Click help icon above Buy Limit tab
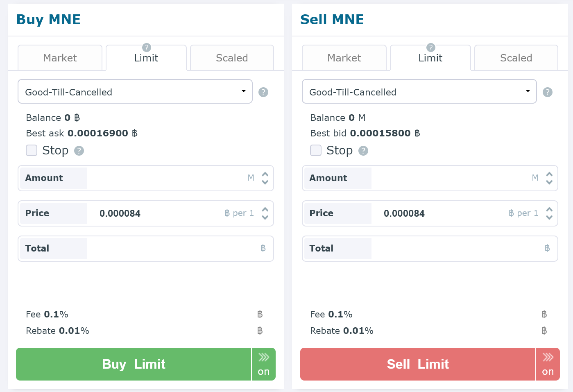The width and height of the screenshot is (573, 392). point(147,48)
